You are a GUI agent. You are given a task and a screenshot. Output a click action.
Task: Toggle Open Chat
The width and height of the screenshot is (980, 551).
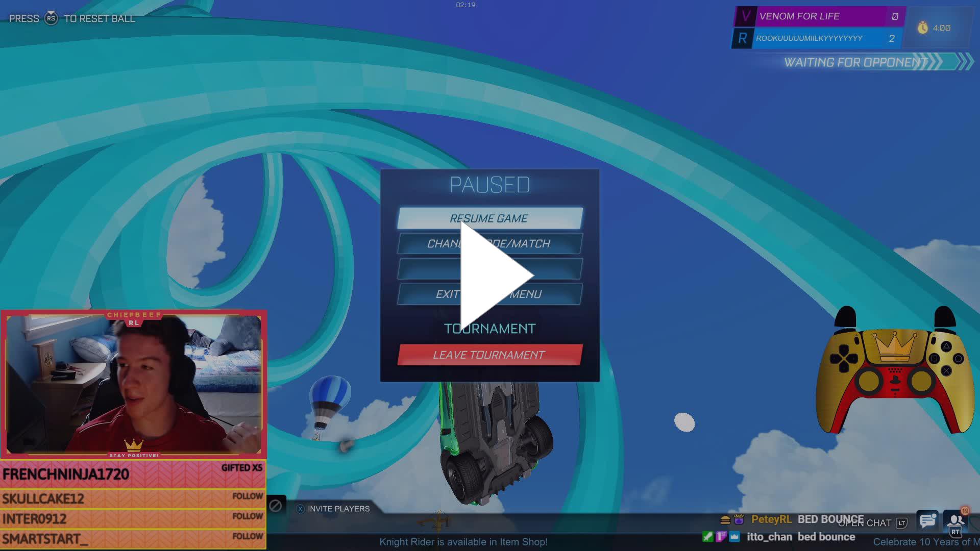(x=864, y=523)
